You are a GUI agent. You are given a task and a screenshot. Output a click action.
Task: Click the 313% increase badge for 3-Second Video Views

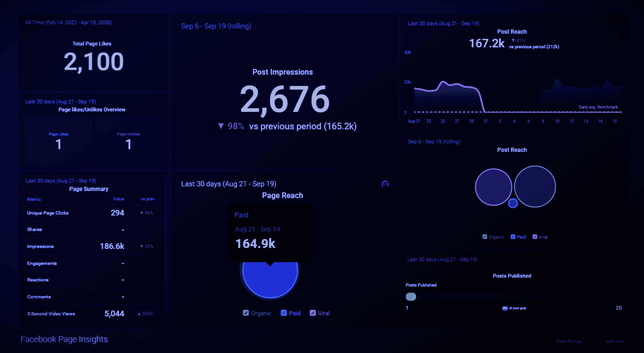pyautogui.click(x=145, y=314)
